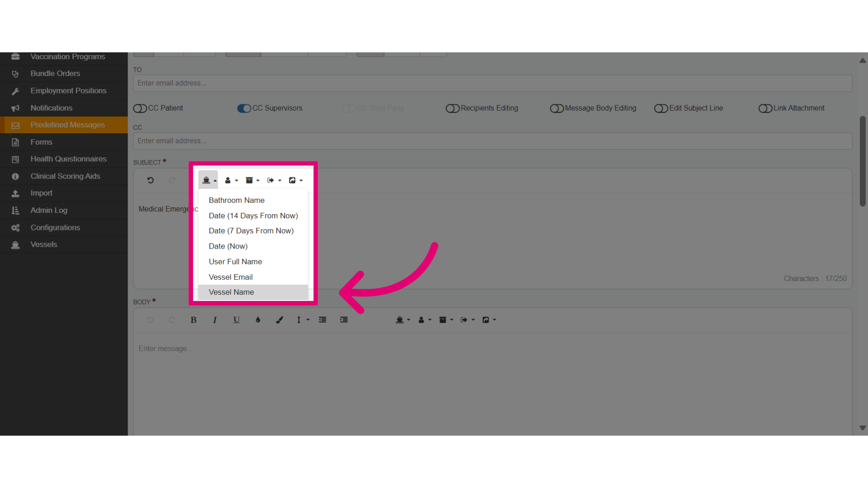
Task: Click the Predefined Messages envelope icon
Action: (x=15, y=125)
